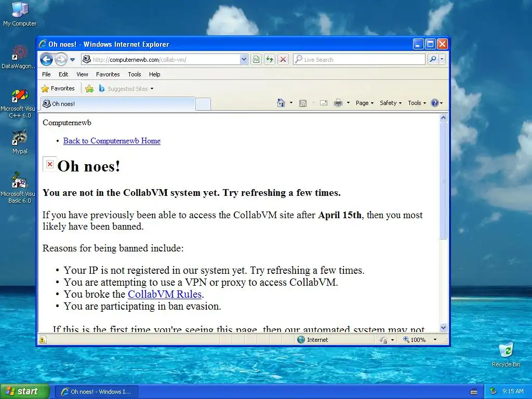
Task: Open a new blank tab
Action: point(203,104)
